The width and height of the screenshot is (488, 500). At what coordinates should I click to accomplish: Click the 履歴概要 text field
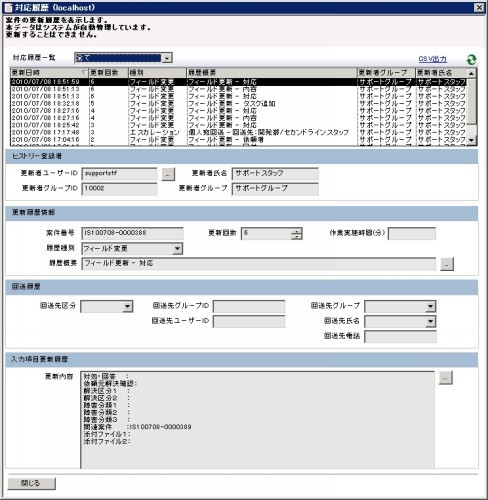pos(259,264)
